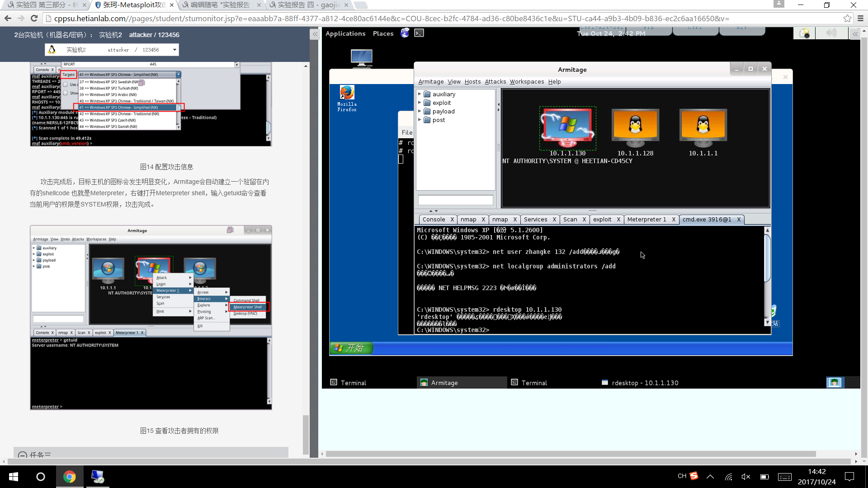868x488 pixels.
Task: Open the Chrome menu icon
Action: (x=860, y=19)
